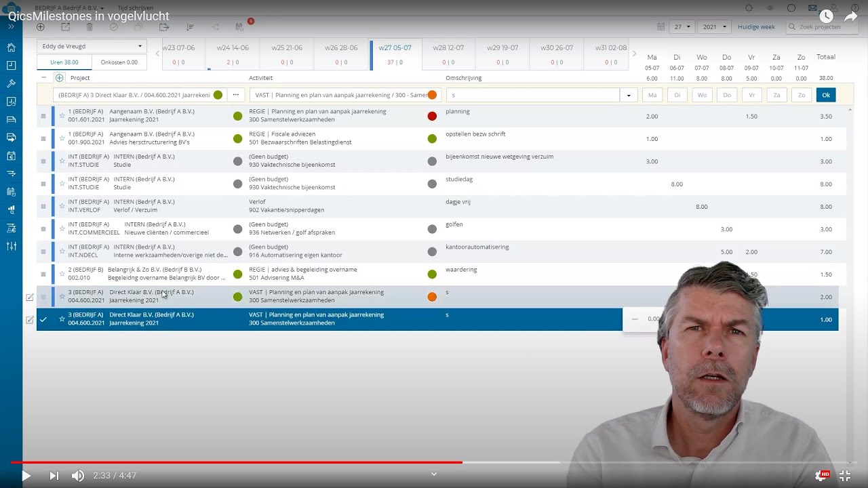
Task: Open the settings gear in top bar
Action: pyautogui.click(x=749, y=8)
